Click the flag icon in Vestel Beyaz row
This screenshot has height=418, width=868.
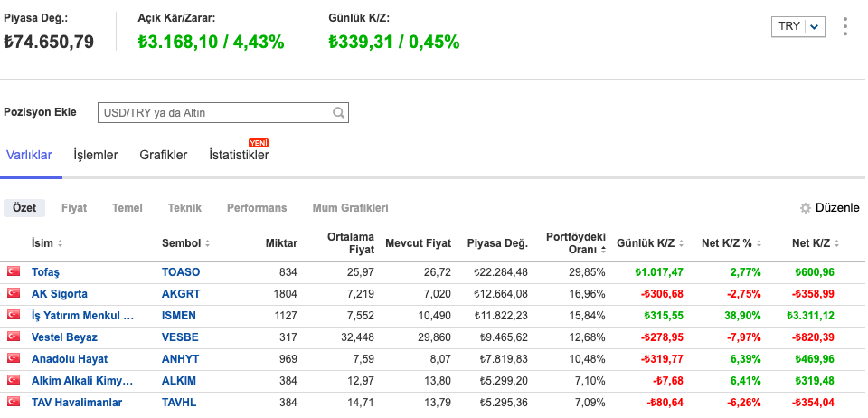pyautogui.click(x=14, y=337)
